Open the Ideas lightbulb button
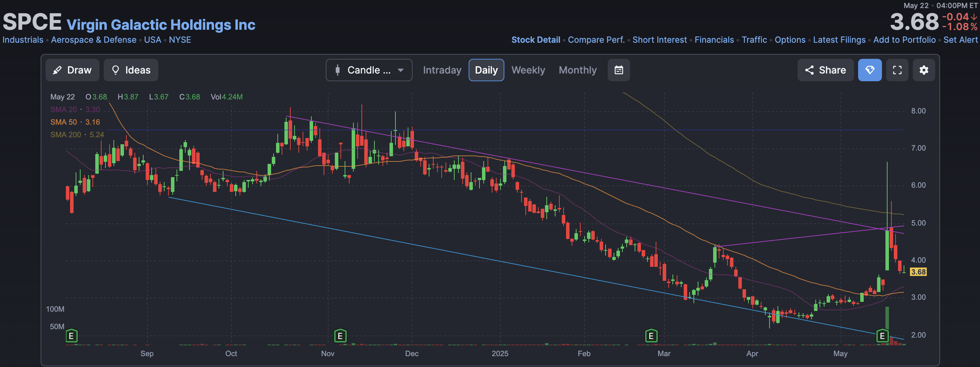980x367 pixels. (131, 70)
